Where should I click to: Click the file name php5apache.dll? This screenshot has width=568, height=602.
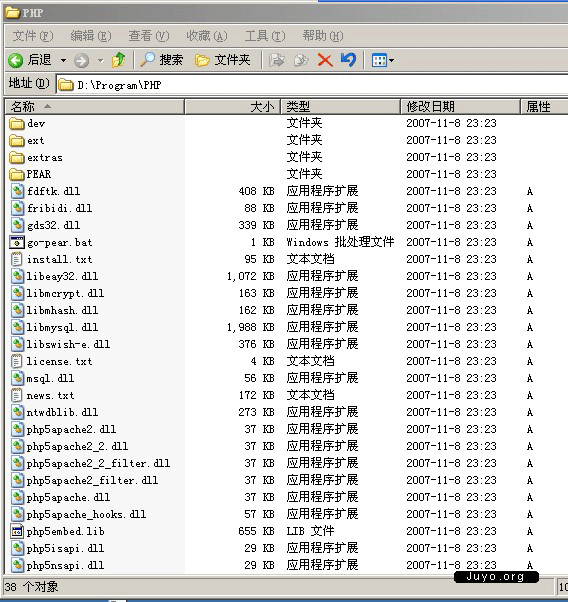click(68, 498)
